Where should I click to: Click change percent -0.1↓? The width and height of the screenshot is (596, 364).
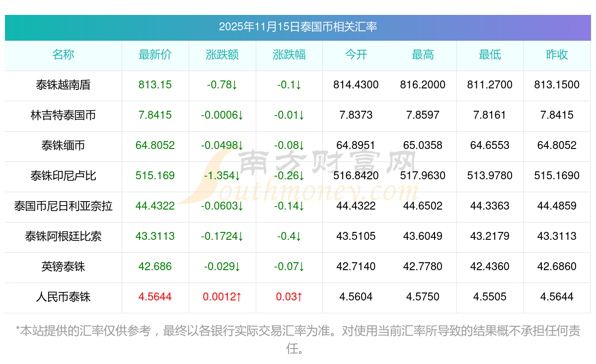[x=289, y=85]
